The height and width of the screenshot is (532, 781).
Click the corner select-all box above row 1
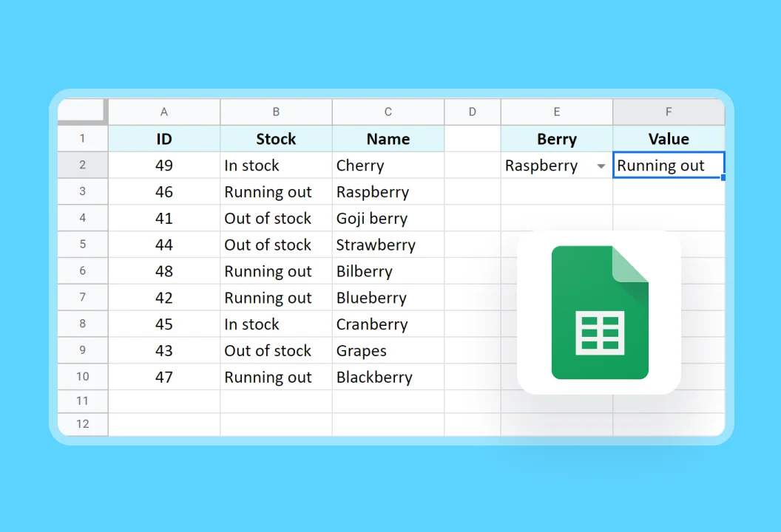(82, 111)
